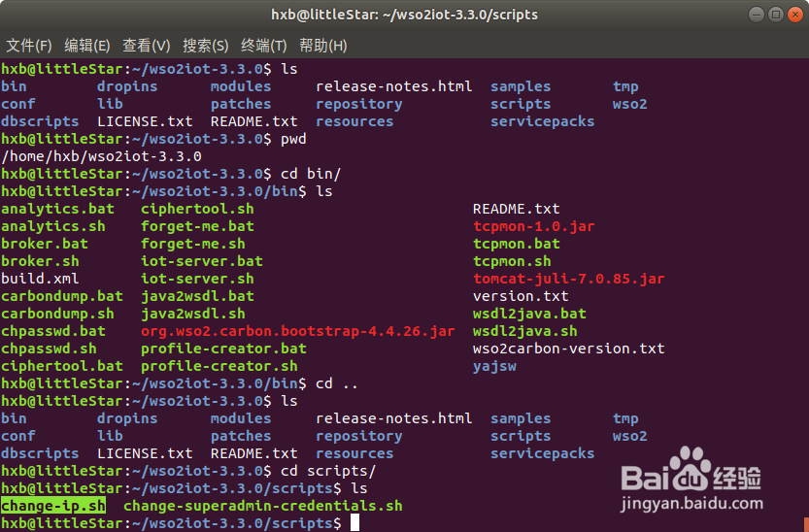Click tomcat-juli-7.0.85.jar file name
Image resolution: width=809 pixels, height=532 pixels.
[x=569, y=279]
